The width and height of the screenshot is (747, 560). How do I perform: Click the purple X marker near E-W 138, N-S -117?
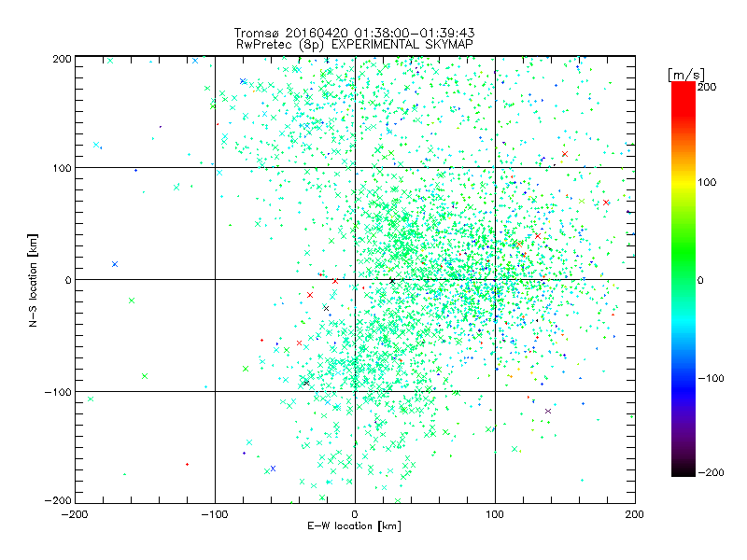(548, 411)
